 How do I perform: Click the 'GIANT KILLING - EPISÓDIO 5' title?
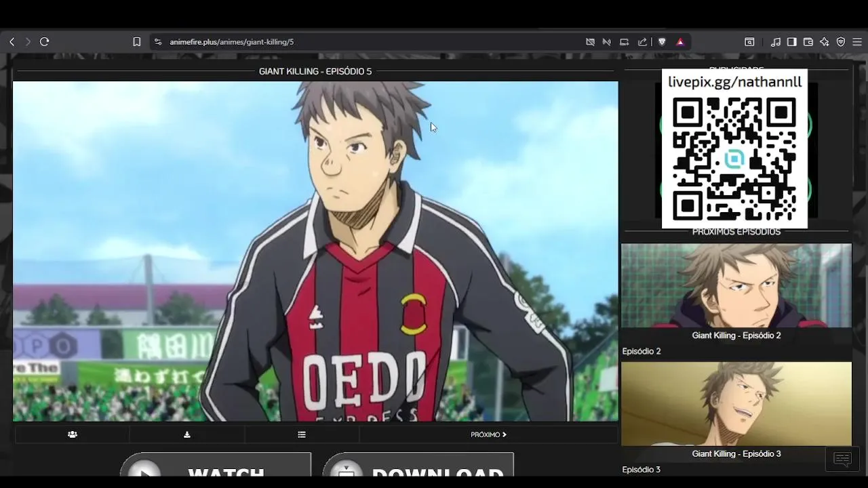[315, 71]
